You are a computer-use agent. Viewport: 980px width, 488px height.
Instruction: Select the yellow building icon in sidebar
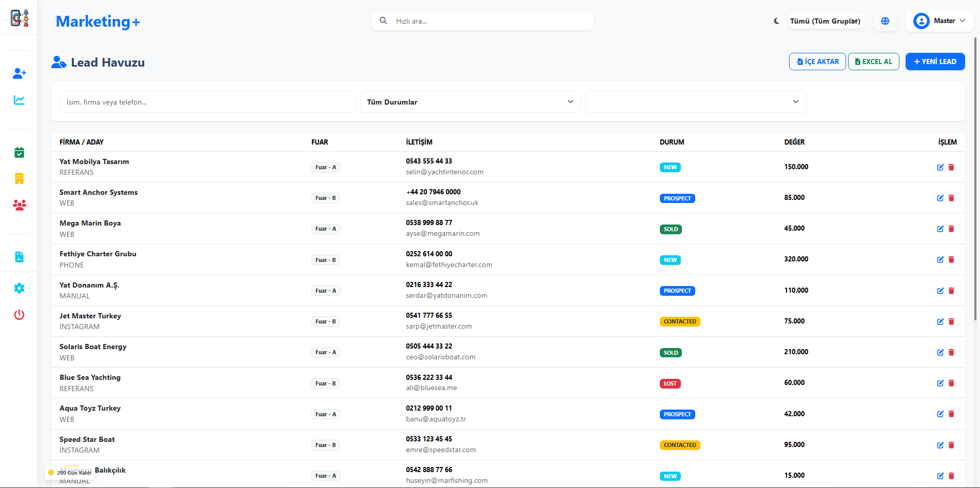(x=19, y=178)
